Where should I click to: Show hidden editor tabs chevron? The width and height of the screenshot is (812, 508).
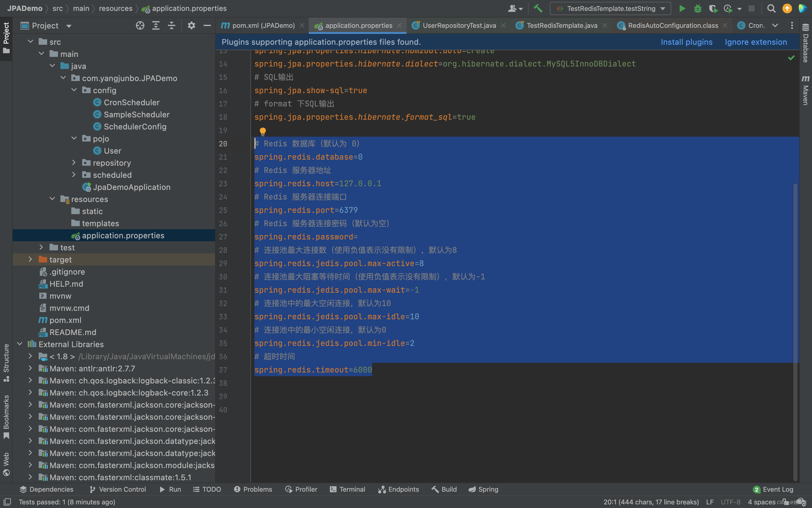775,25
